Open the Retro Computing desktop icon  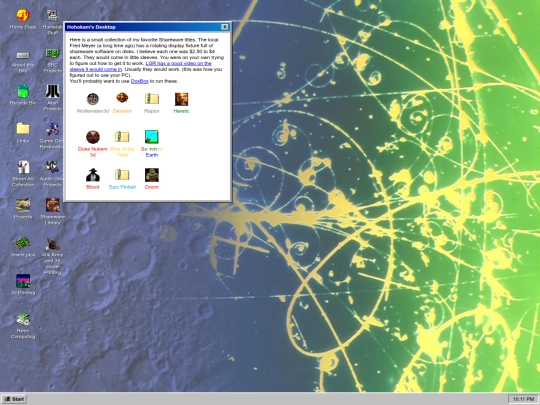[x=23, y=325]
